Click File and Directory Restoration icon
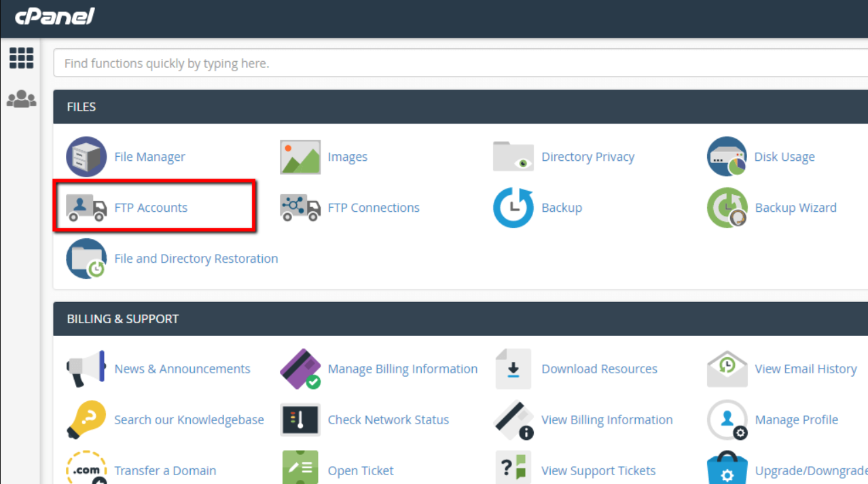This screenshot has width=868, height=484. click(x=86, y=259)
